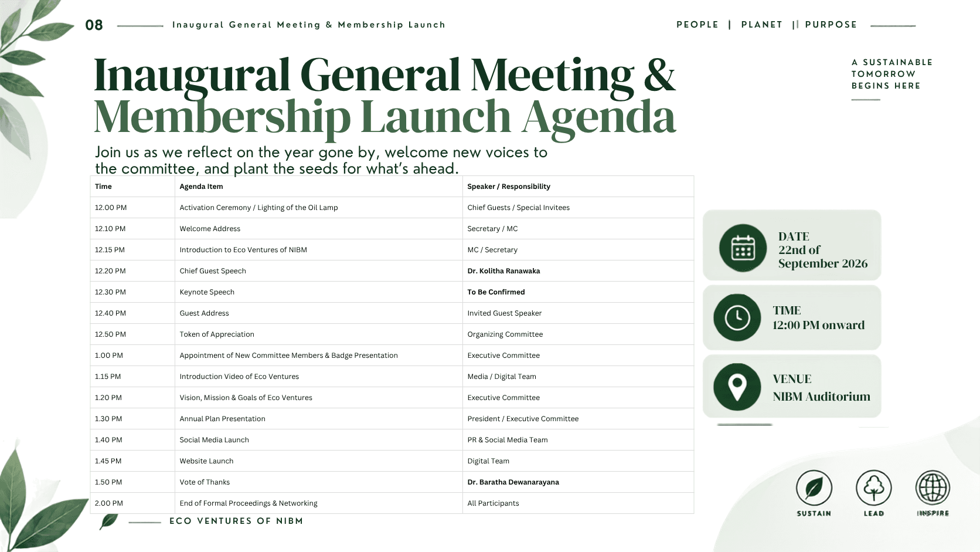Click the tagline "A SUSTAINABLE TOMORROW BEGINS HERE"
This screenshot has height=552, width=980.
tap(891, 74)
